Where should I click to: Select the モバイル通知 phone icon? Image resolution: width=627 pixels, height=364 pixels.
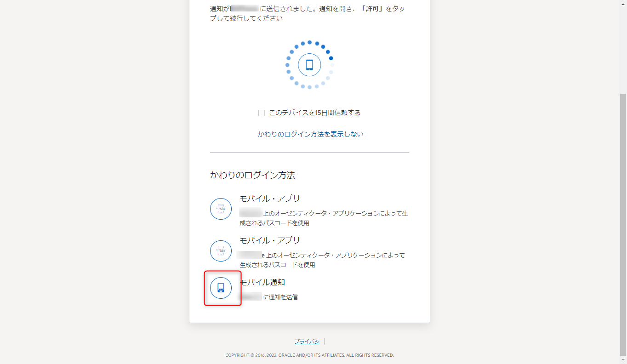coord(221,288)
